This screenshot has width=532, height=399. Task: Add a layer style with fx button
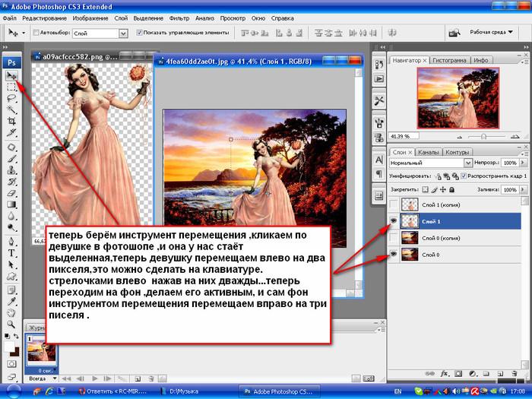[x=444, y=374]
